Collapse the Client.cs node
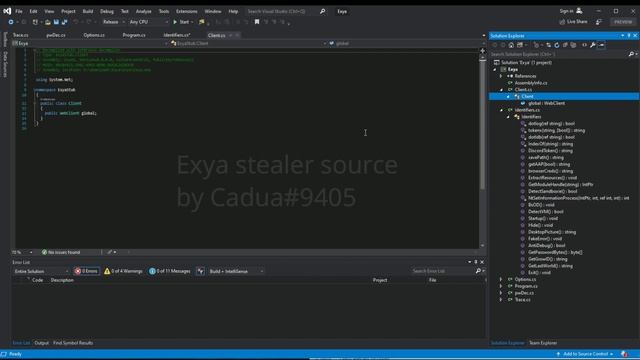 (501, 90)
